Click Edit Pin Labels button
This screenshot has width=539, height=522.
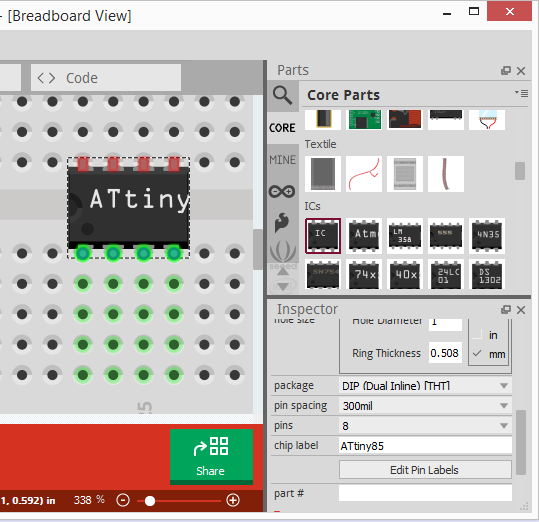click(x=425, y=470)
